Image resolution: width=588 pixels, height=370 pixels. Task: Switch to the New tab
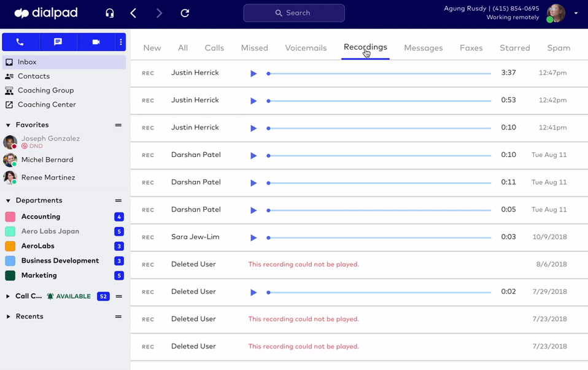pyautogui.click(x=152, y=48)
